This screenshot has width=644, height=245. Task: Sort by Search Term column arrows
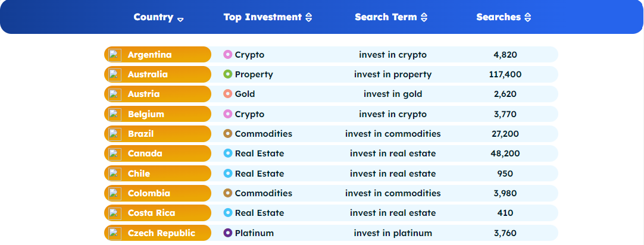(x=424, y=18)
